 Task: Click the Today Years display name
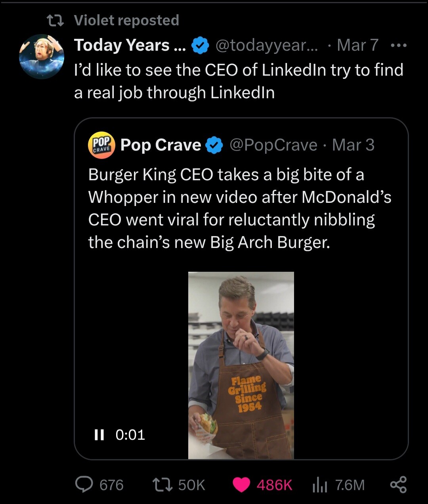[129, 46]
